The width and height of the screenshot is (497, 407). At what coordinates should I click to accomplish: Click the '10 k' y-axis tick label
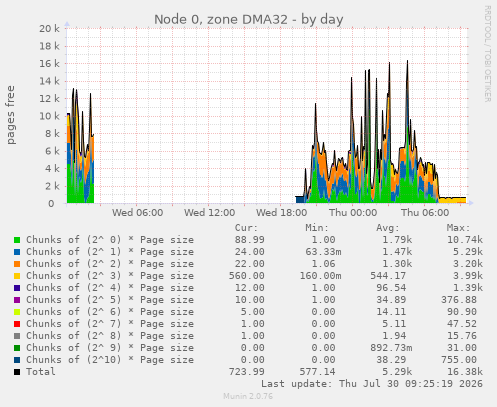tap(49, 116)
